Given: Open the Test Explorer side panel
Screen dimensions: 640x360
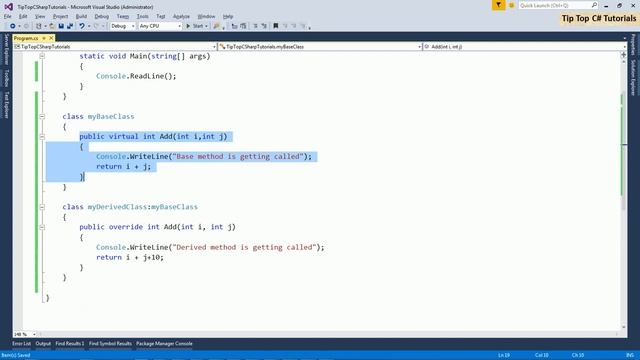Looking at the screenshot, I should tap(6, 104).
